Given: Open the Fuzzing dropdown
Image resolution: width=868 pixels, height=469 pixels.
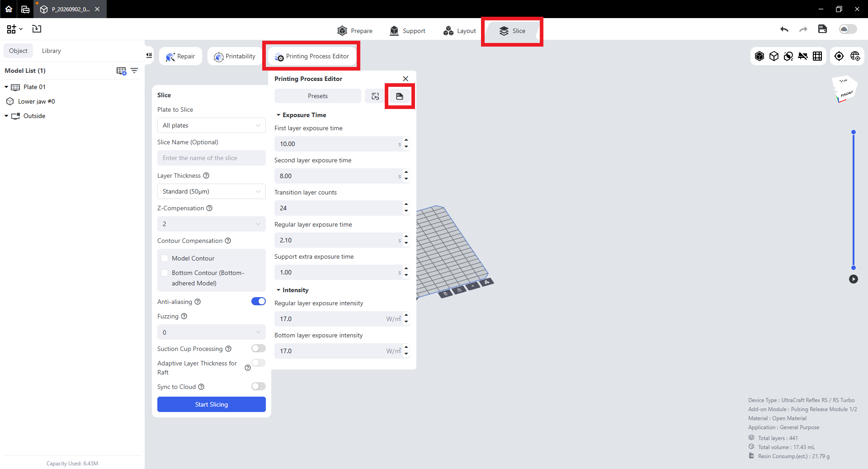Looking at the screenshot, I should tap(212, 332).
